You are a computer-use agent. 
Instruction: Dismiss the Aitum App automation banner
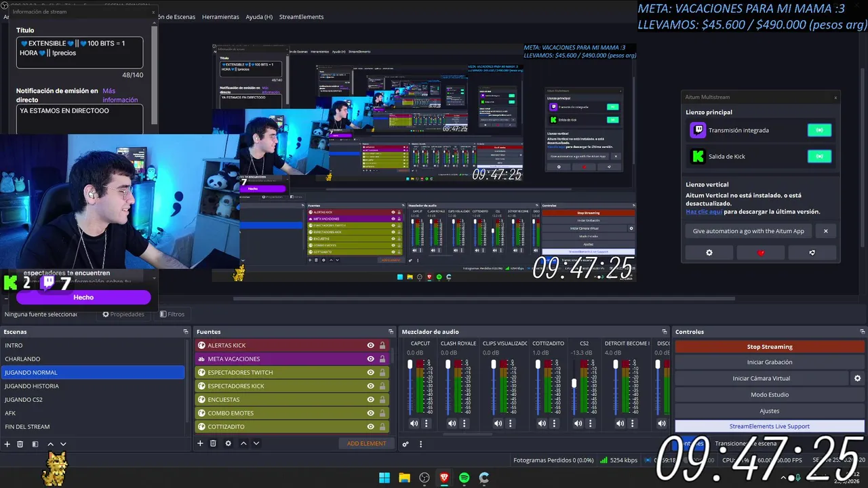825,231
